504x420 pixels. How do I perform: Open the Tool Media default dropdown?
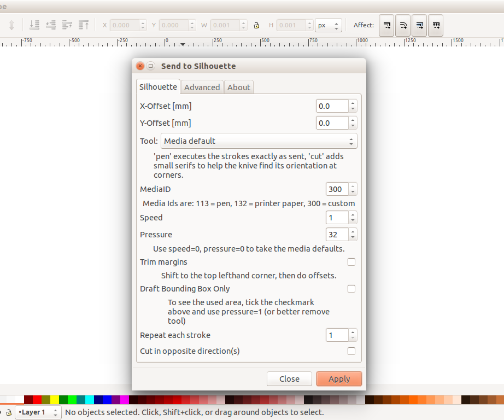pyautogui.click(x=259, y=141)
